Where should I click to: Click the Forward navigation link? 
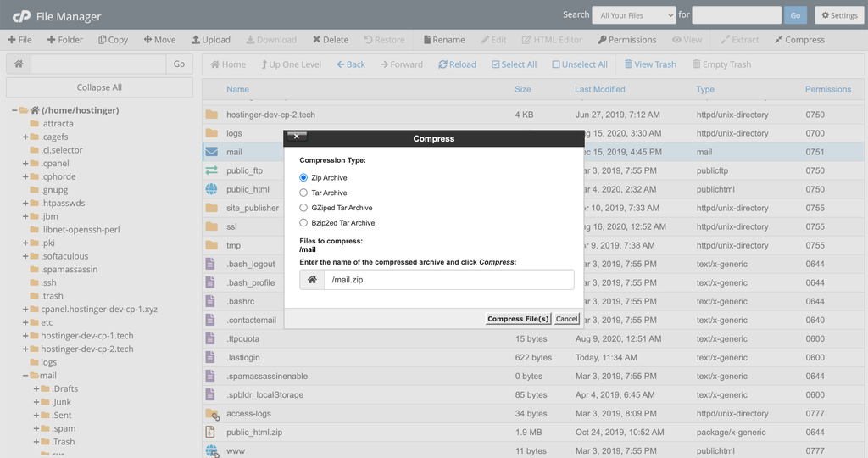coord(401,64)
